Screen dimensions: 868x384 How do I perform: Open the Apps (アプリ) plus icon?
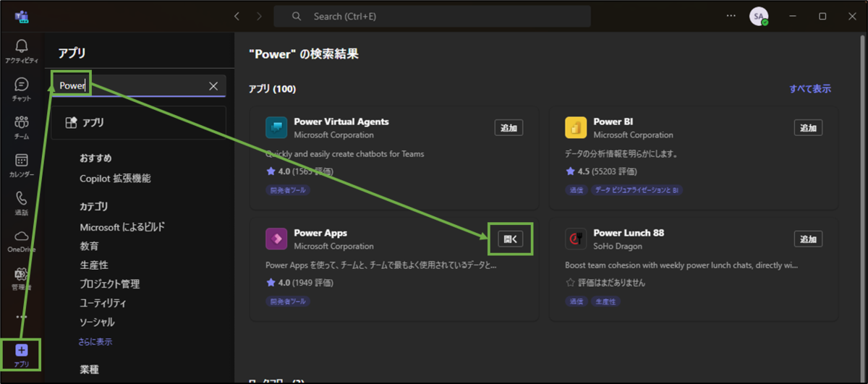click(21, 350)
